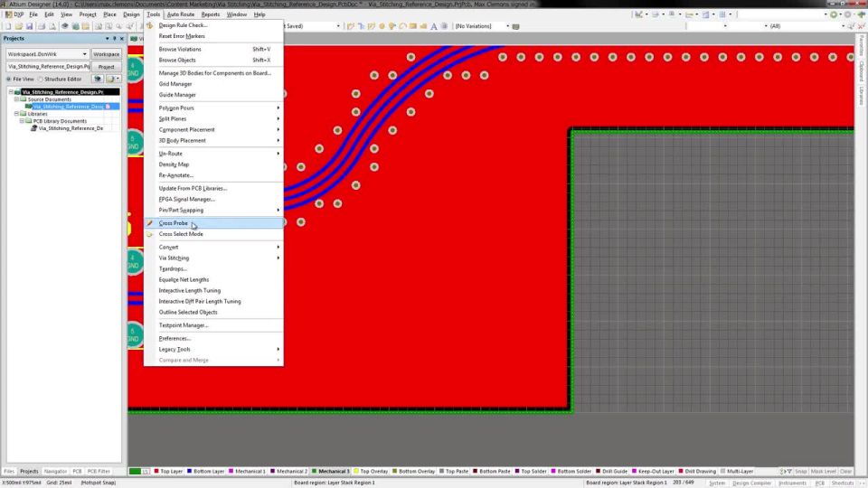Click the project name input field
Viewport: 868px width, 488px height.
coord(48,66)
